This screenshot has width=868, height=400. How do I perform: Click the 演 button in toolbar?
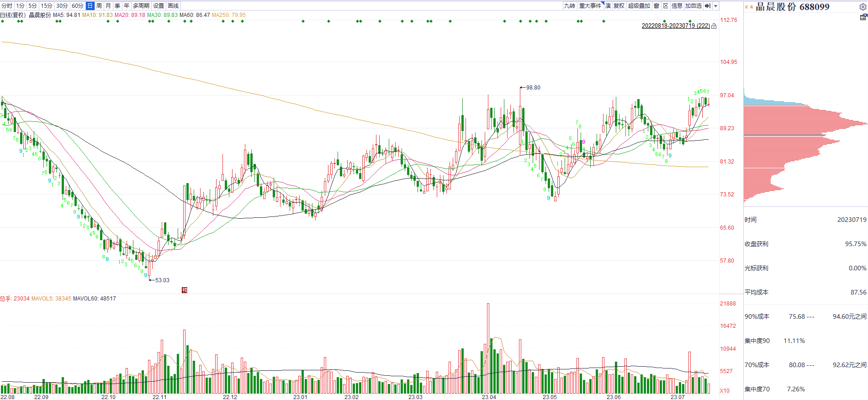608,6
